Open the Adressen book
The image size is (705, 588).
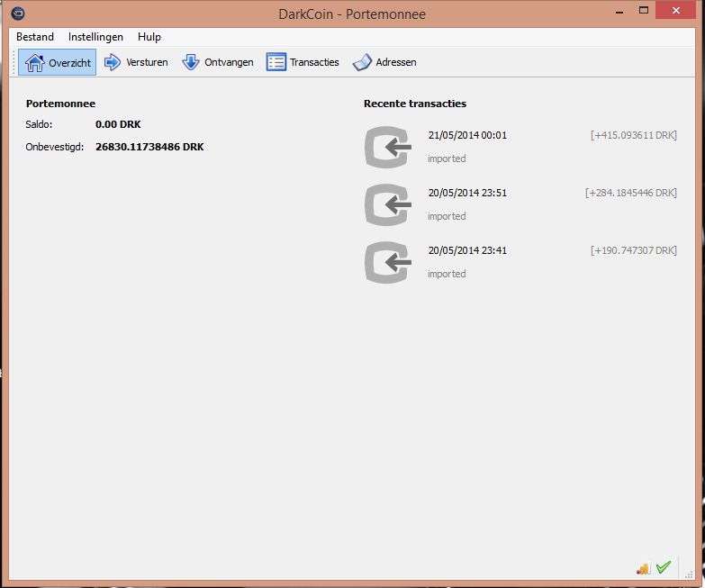coord(384,62)
